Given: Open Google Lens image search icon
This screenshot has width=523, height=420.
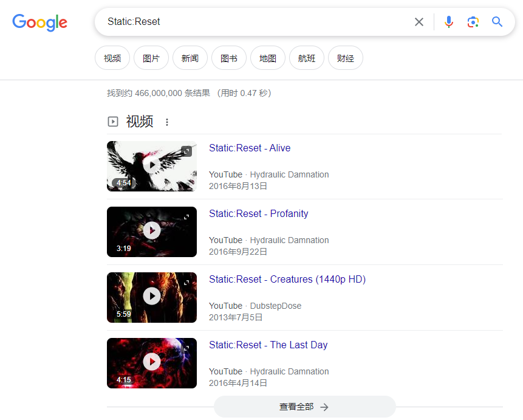Looking at the screenshot, I should (x=473, y=22).
